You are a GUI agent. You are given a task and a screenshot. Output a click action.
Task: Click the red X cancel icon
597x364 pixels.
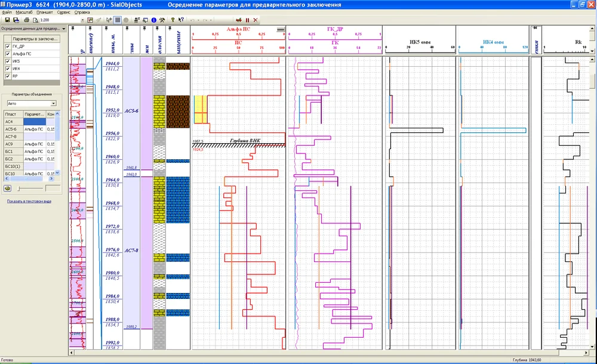coord(256,20)
